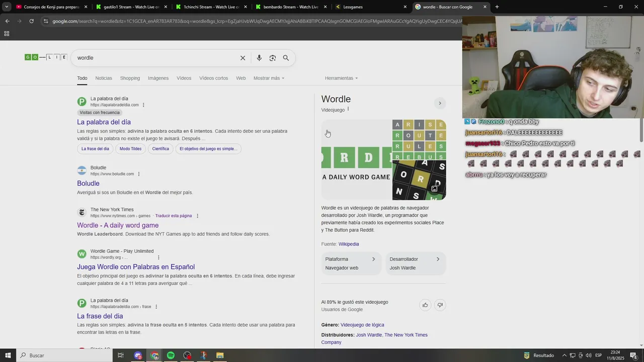Close the 1chinchi Stream tab
Screen dimensions: 644x362
coord(245,7)
